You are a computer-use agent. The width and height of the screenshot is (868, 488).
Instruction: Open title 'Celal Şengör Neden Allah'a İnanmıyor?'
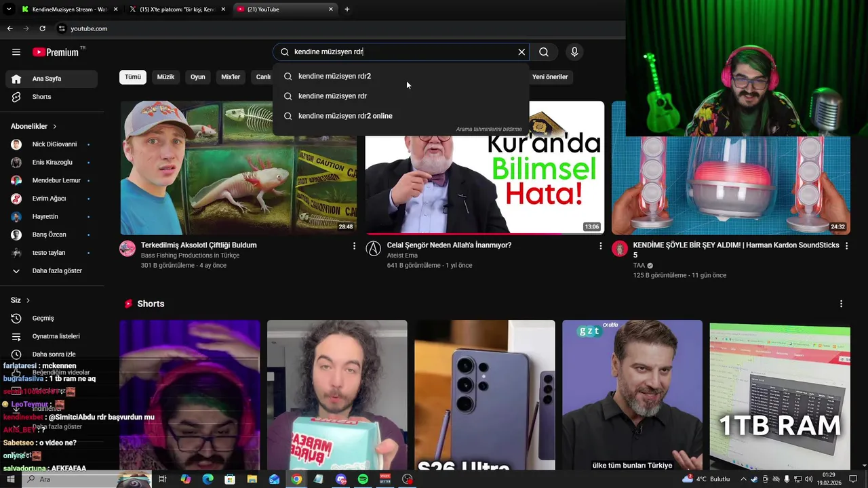click(x=449, y=245)
